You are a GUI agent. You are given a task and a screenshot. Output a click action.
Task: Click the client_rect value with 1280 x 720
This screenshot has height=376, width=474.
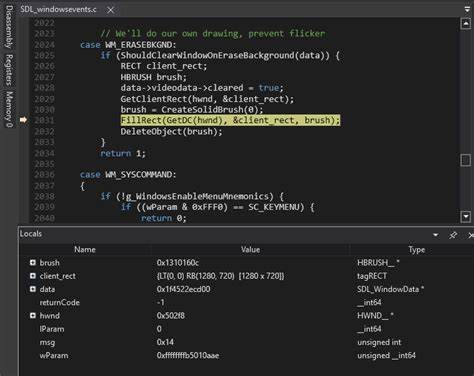tap(220, 276)
